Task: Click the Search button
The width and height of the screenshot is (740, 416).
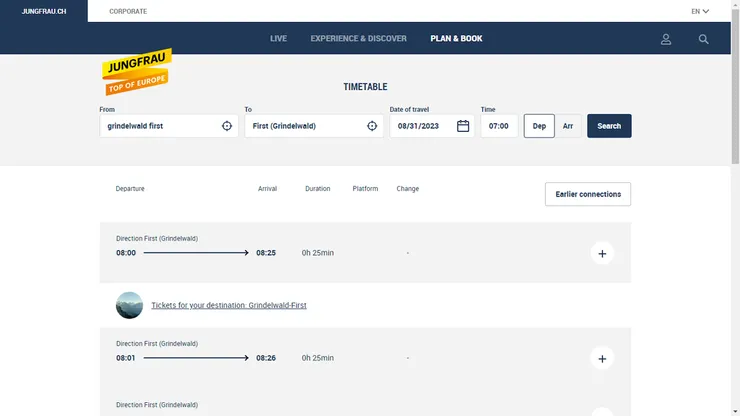Action: (609, 126)
